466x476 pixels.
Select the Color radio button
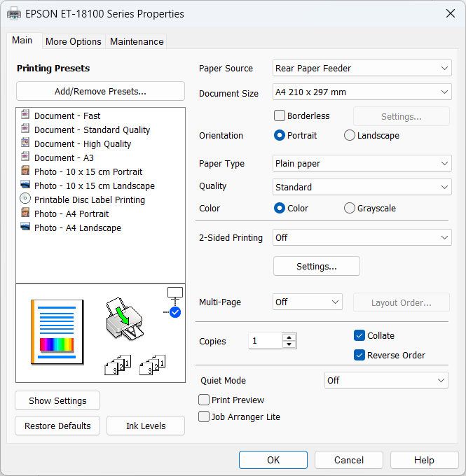pos(280,209)
